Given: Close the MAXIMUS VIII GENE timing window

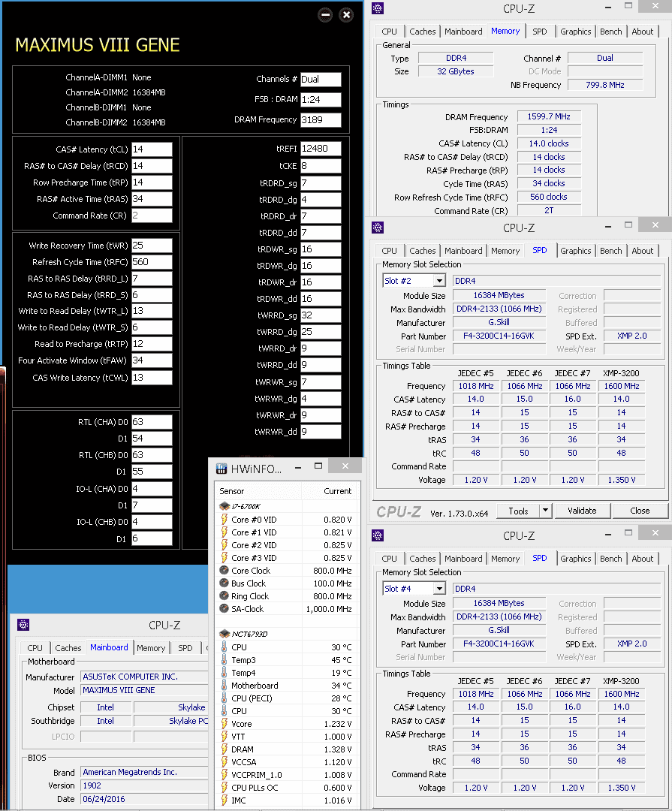Looking at the screenshot, I should 347,14.
